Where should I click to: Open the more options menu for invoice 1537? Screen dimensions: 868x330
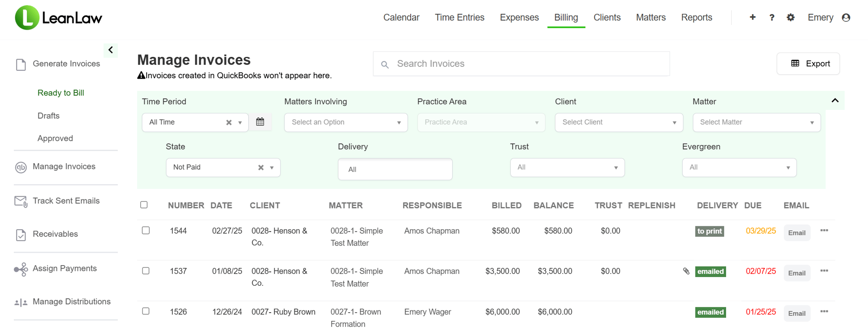(x=824, y=271)
